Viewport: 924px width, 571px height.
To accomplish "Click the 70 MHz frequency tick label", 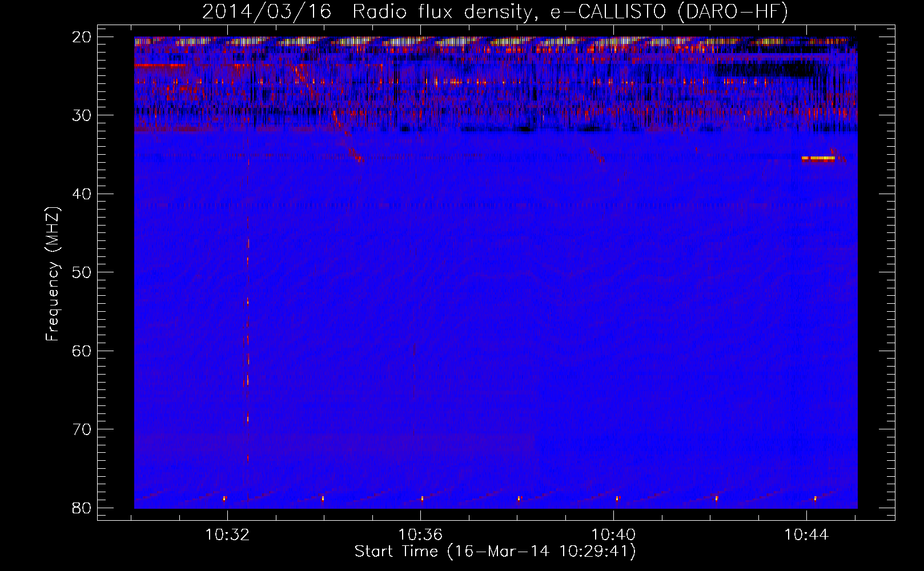I will 82,429.
